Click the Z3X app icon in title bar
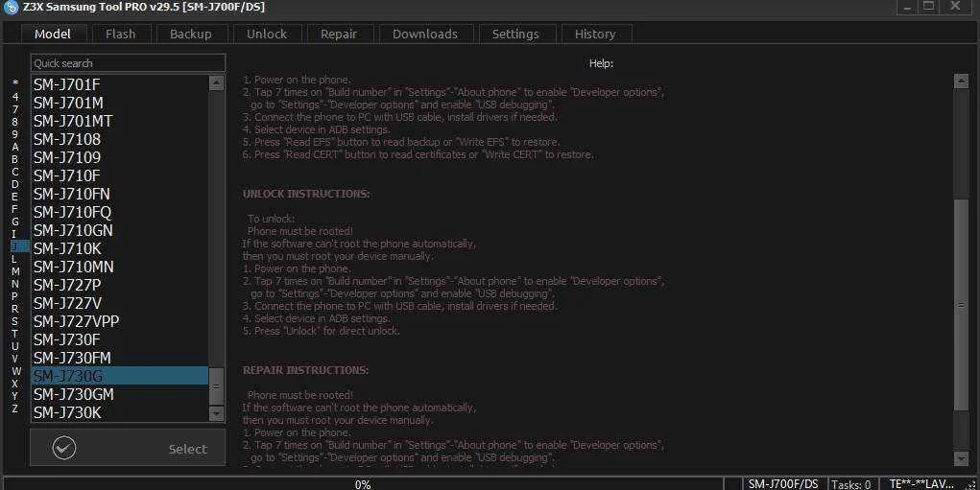 10,7
